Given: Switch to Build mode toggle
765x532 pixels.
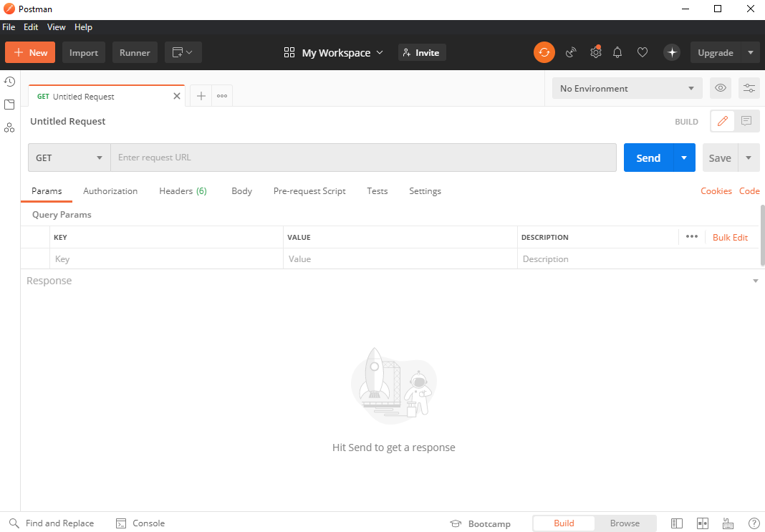Looking at the screenshot, I should [x=564, y=523].
